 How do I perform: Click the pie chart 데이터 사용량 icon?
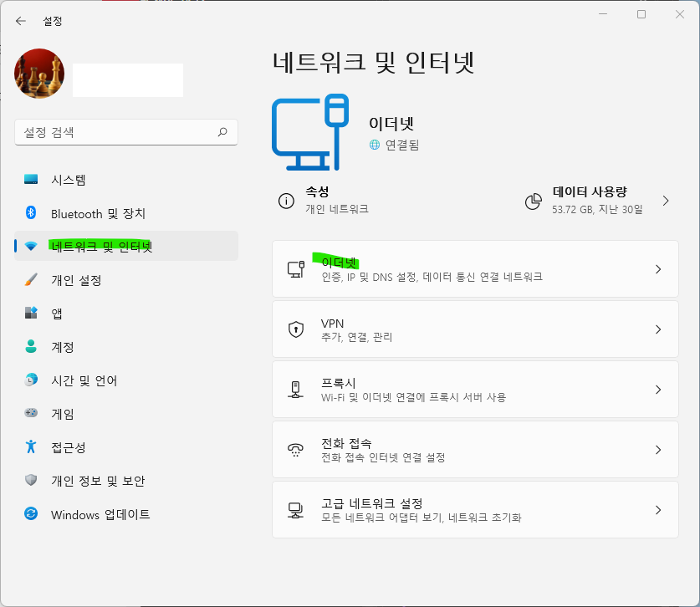533,201
